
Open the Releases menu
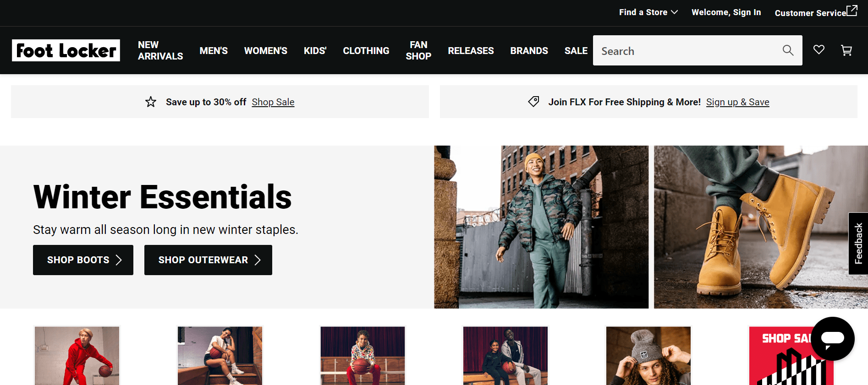click(x=471, y=50)
